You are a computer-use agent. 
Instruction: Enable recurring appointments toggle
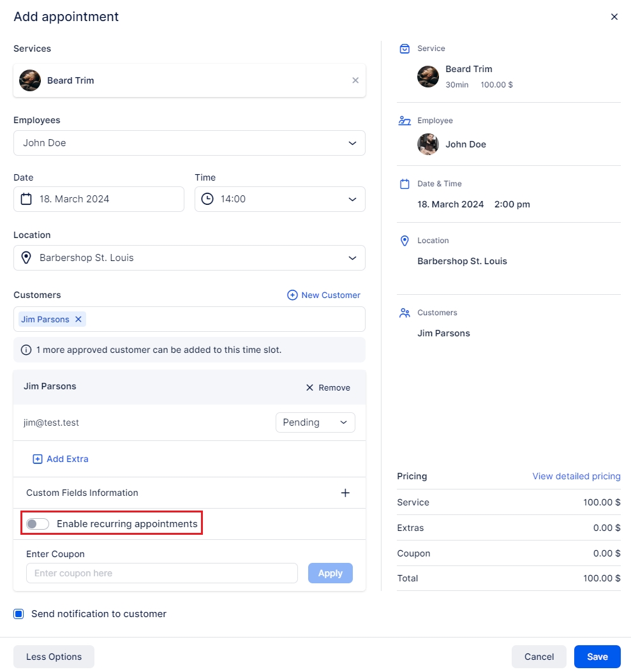[x=38, y=524]
